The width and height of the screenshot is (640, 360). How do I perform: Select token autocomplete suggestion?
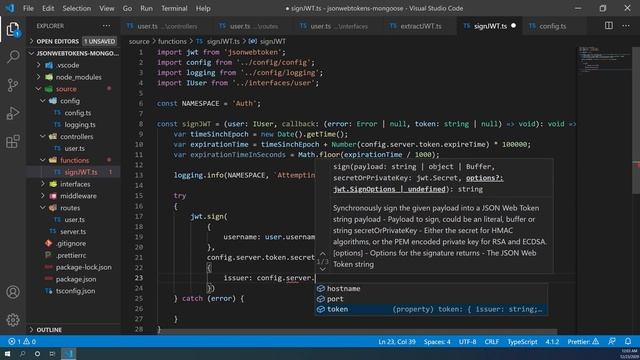(431, 309)
